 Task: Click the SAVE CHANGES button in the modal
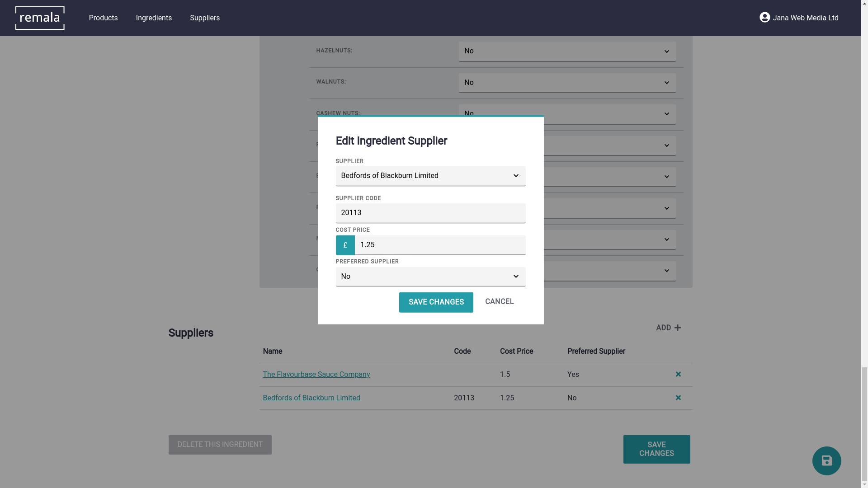click(436, 302)
